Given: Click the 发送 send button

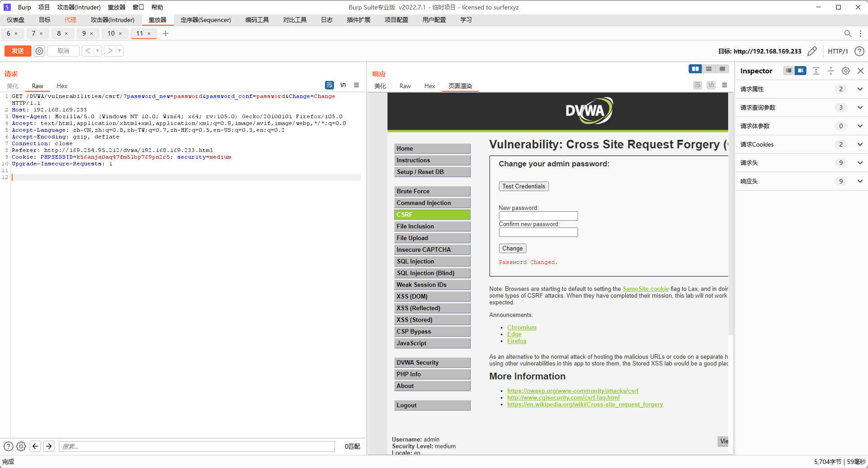Looking at the screenshot, I should 18,51.
